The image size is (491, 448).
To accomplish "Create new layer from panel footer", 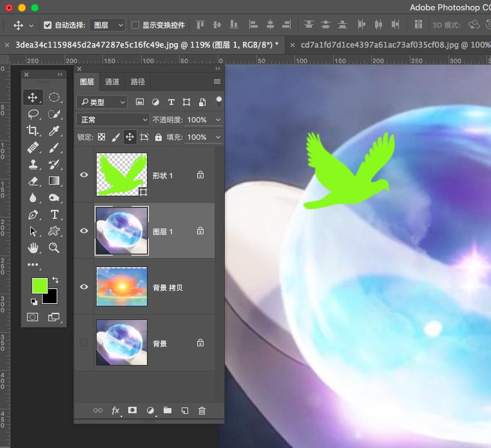I will point(184,410).
